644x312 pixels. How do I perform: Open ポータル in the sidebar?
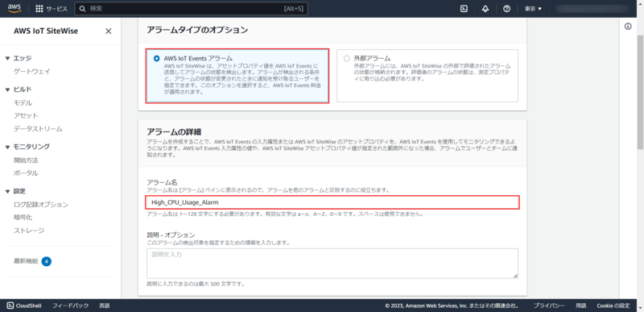click(26, 173)
